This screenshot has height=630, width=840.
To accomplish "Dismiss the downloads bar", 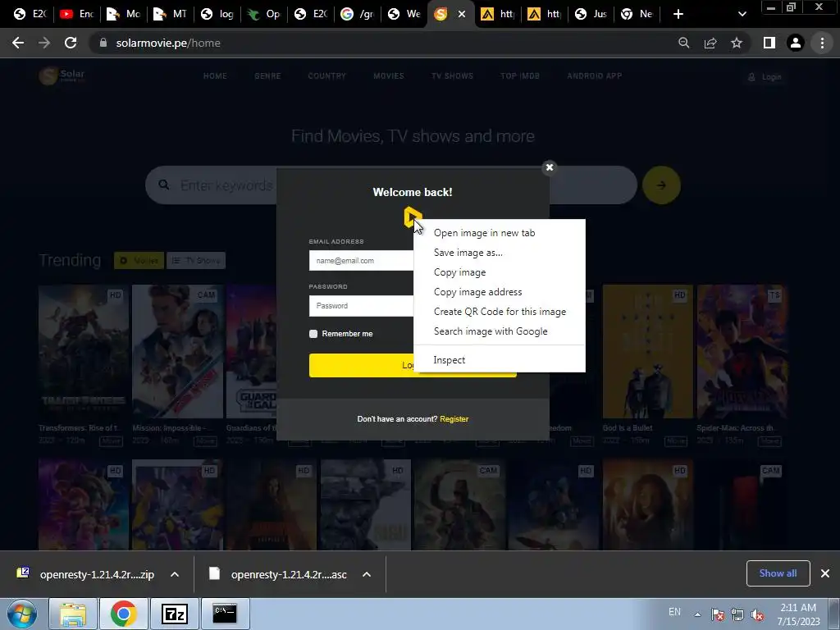I will 825,573.
